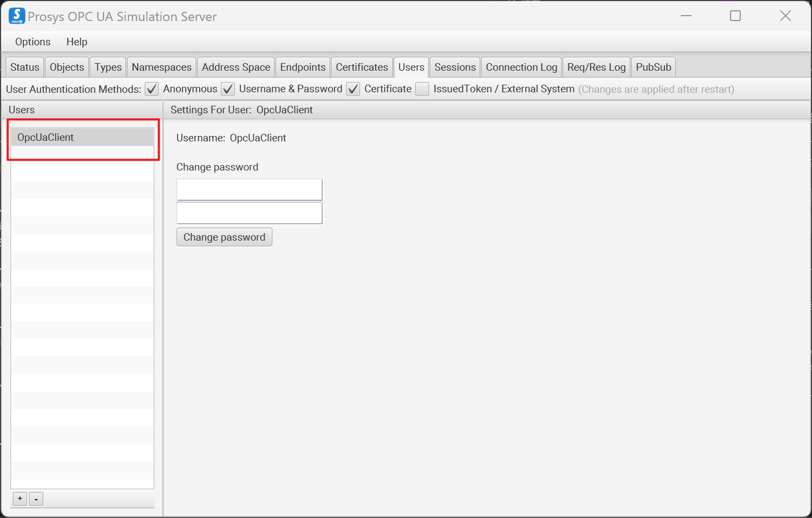Select the Users tab
Image resolution: width=812 pixels, height=518 pixels.
[411, 67]
